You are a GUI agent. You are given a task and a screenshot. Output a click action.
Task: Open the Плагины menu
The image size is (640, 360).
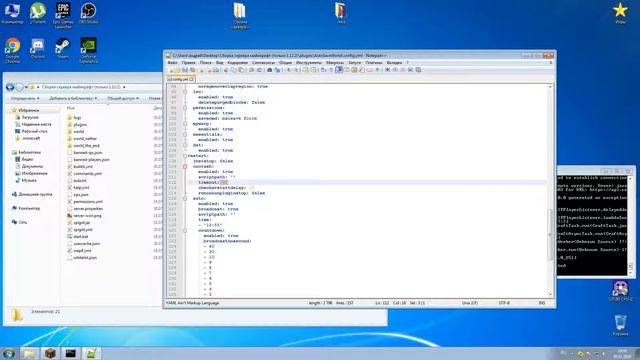[373, 63]
